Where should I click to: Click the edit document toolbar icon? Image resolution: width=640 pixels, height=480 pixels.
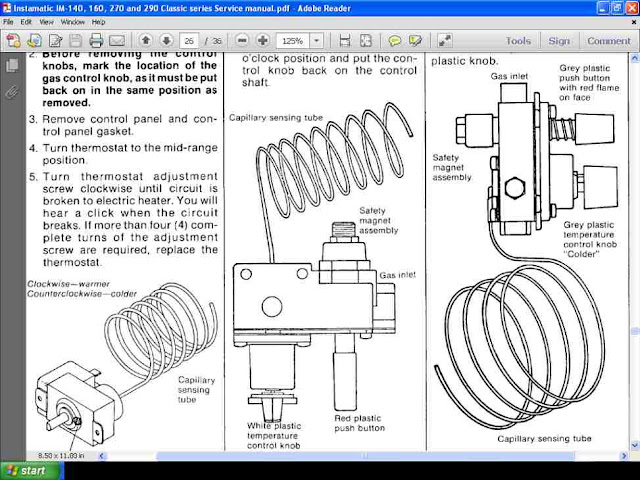[56, 40]
